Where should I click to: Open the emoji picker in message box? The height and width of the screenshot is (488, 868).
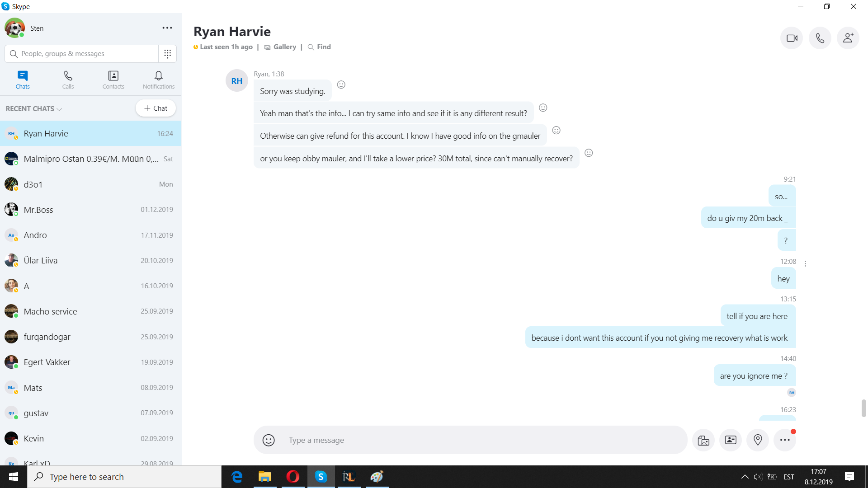click(269, 440)
